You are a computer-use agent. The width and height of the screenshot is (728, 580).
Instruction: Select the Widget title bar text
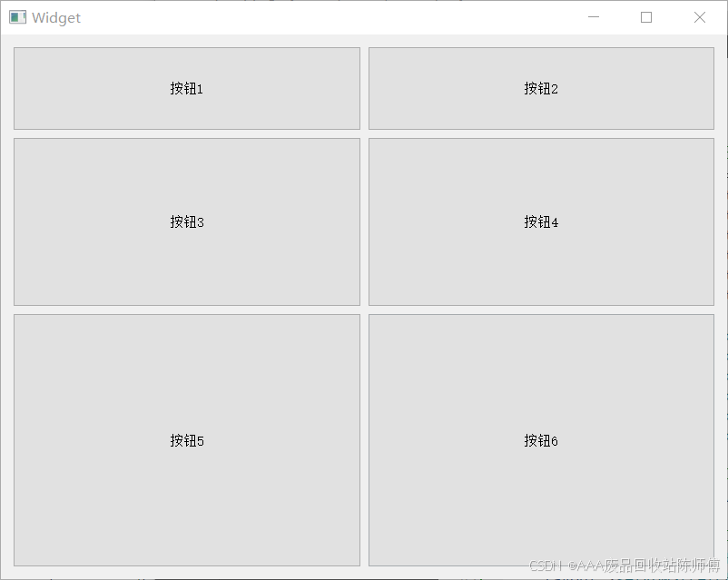tap(56, 17)
